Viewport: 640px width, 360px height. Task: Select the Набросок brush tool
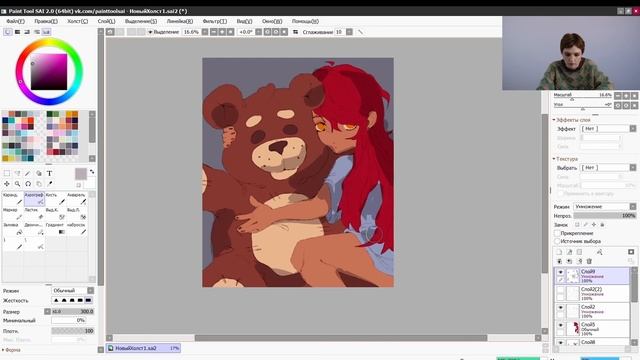click(76, 229)
